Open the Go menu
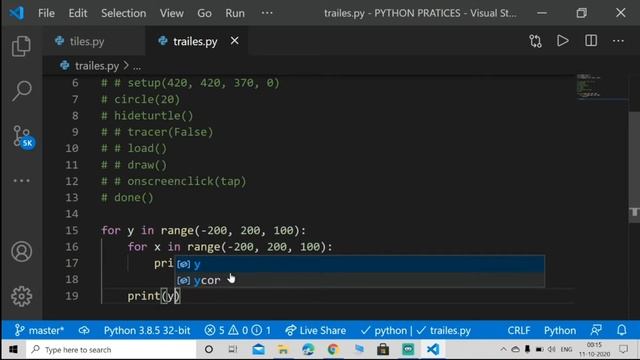The height and width of the screenshot is (360, 640). click(x=204, y=13)
